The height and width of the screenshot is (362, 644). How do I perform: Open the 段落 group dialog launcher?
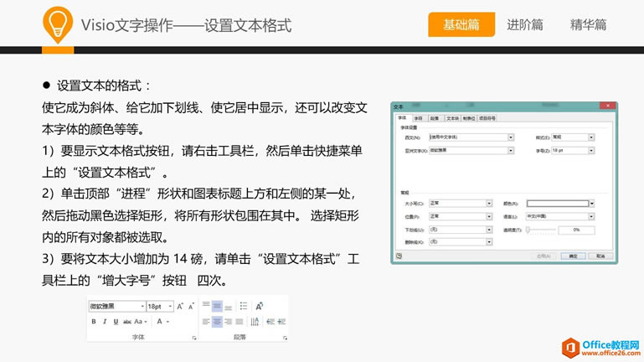tap(285, 338)
